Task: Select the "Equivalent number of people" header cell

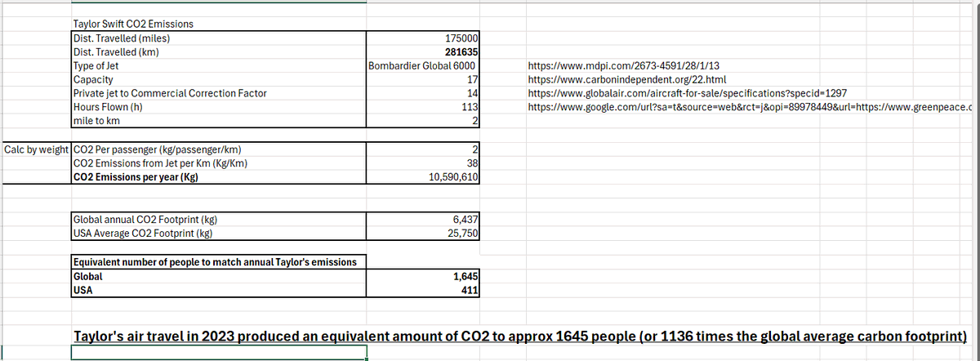Action: pyautogui.click(x=219, y=261)
